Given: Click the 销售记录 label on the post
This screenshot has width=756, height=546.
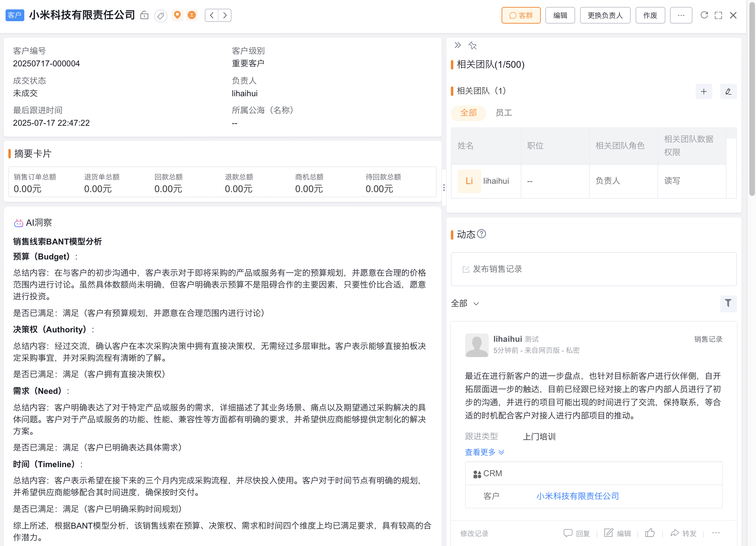Looking at the screenshot, I should [708, 339].
